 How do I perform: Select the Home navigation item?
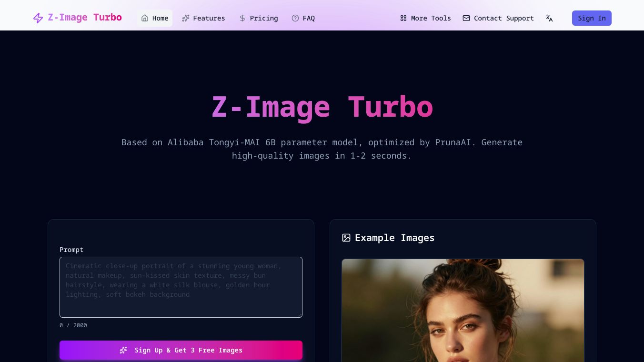tap(155, 18)
